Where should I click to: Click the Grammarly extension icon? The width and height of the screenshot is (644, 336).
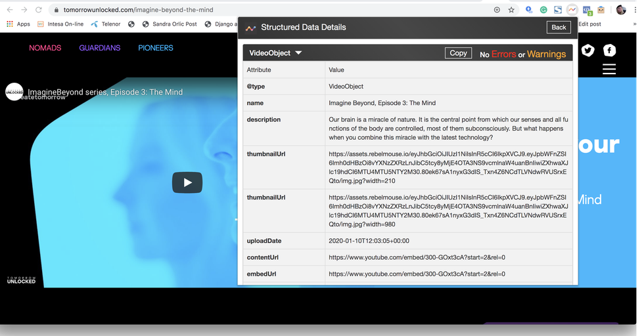click(543, 10)
